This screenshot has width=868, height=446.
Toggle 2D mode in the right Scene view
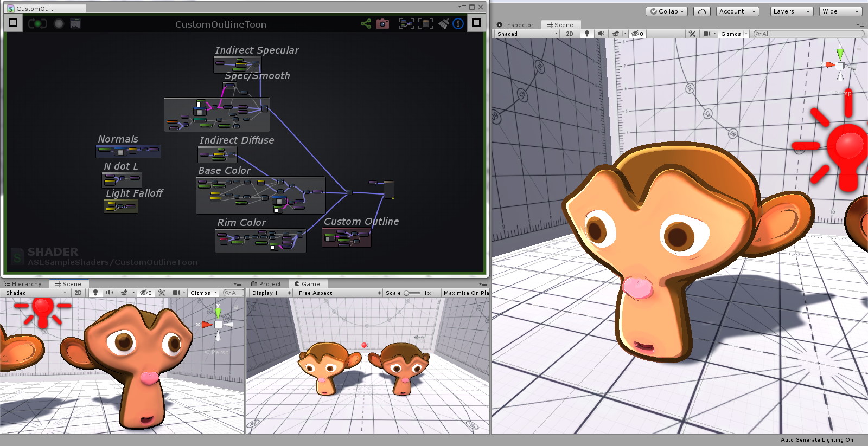(569, 34)
